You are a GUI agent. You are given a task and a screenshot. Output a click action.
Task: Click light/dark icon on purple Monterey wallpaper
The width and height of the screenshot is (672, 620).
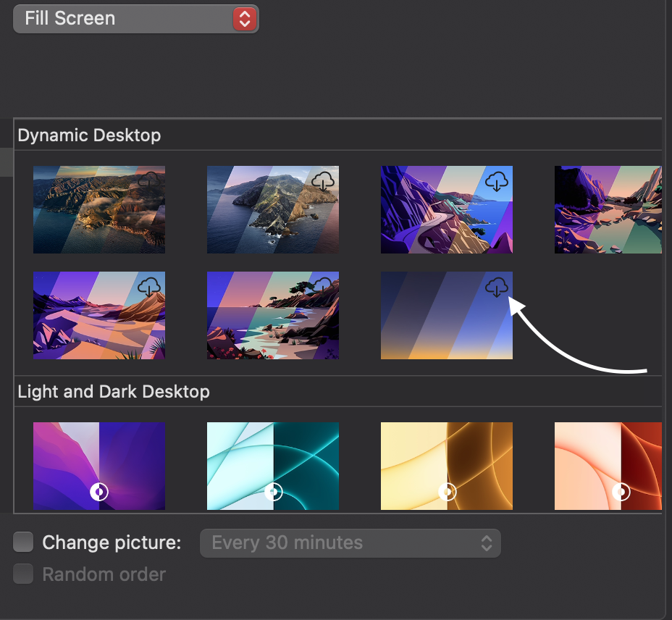99,492
